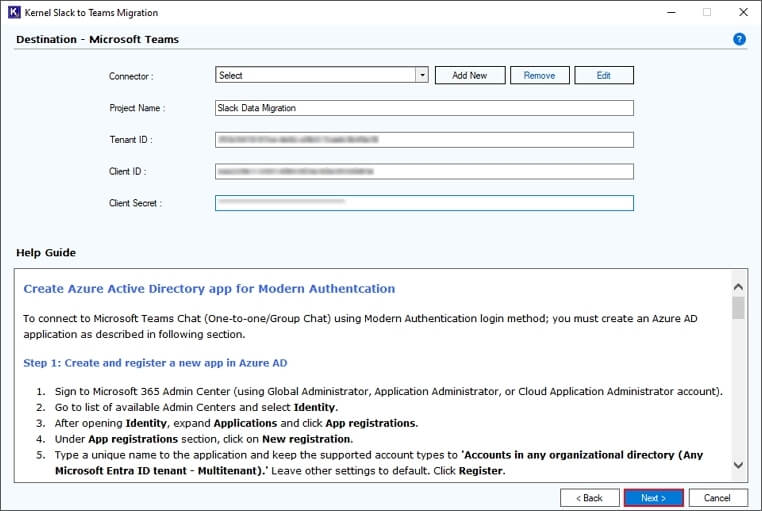The width and height of the screenshot is (762, 511).
Task: Click the 'Project Name :' label
Action: click(x=137, y=108)
